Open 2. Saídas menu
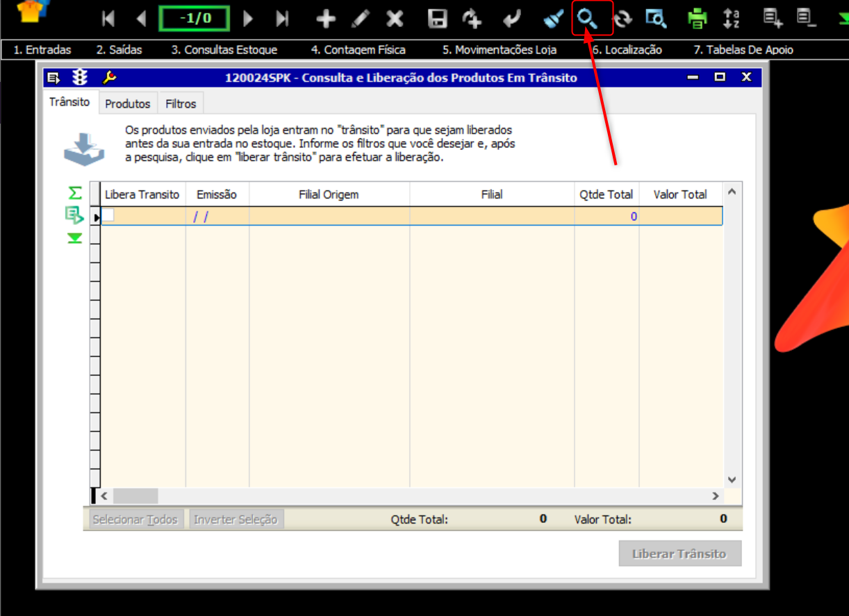The image size is (849, 616). (x=119, y=50)
